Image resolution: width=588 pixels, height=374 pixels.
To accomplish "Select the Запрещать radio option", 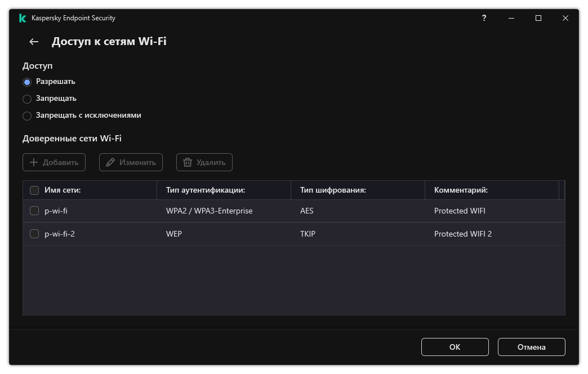I will pyautogui.click(x=27, y=99).
